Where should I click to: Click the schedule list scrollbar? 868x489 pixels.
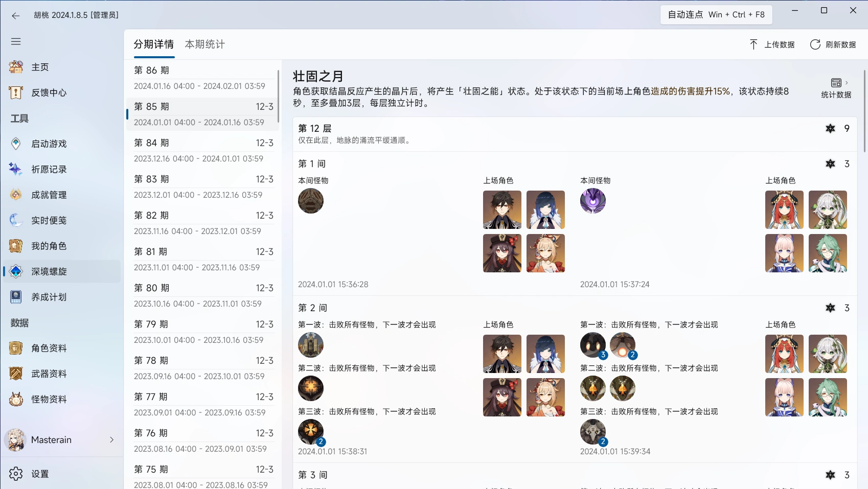point(279,96)
